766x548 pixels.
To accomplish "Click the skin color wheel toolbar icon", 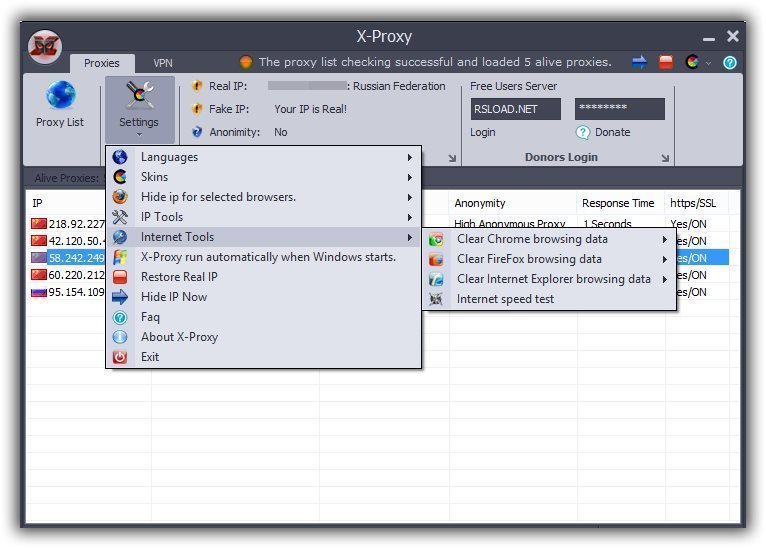I will (x=692, y=62).
